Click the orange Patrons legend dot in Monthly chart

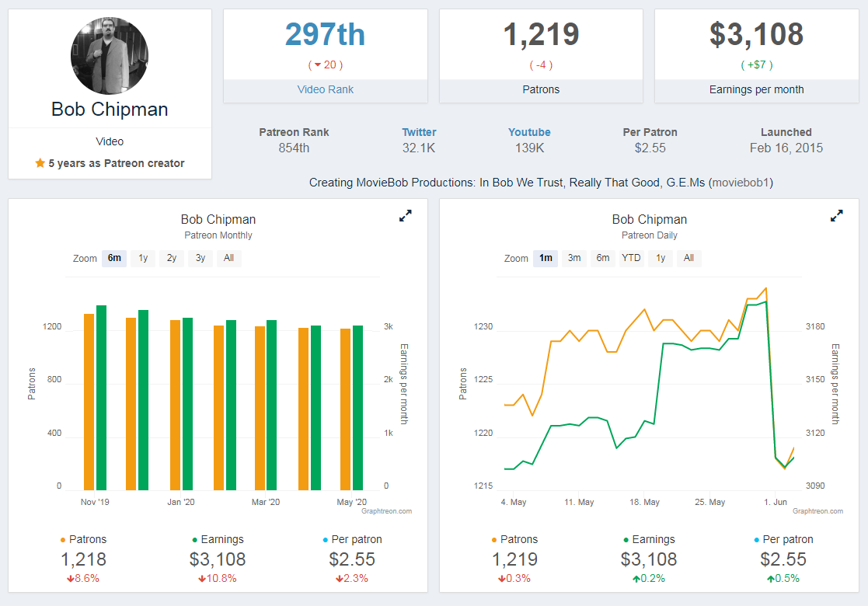point(62,540)
